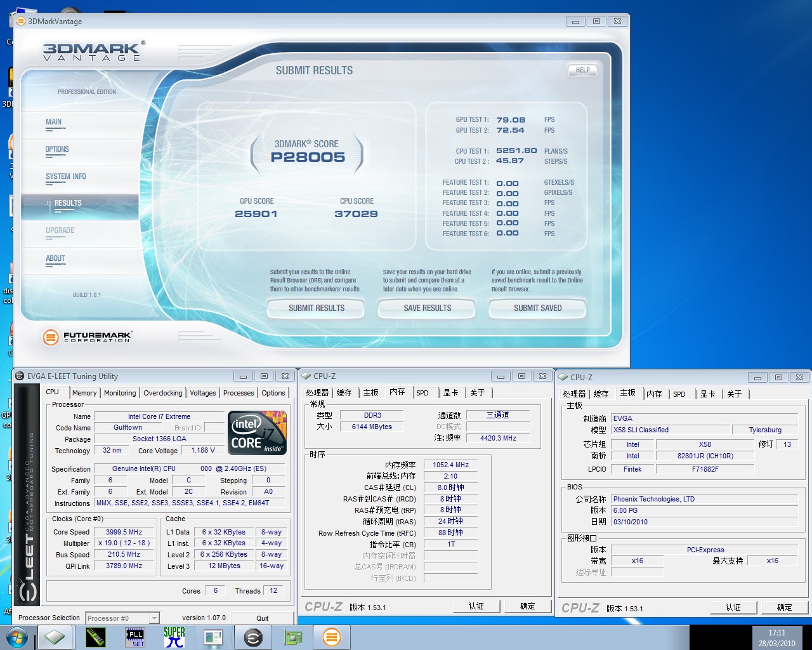The width and height of the screenshot is (812, 650).
Task: Open 处理器 tab in middle CPU-Z window
Action: tap(317, 393)
